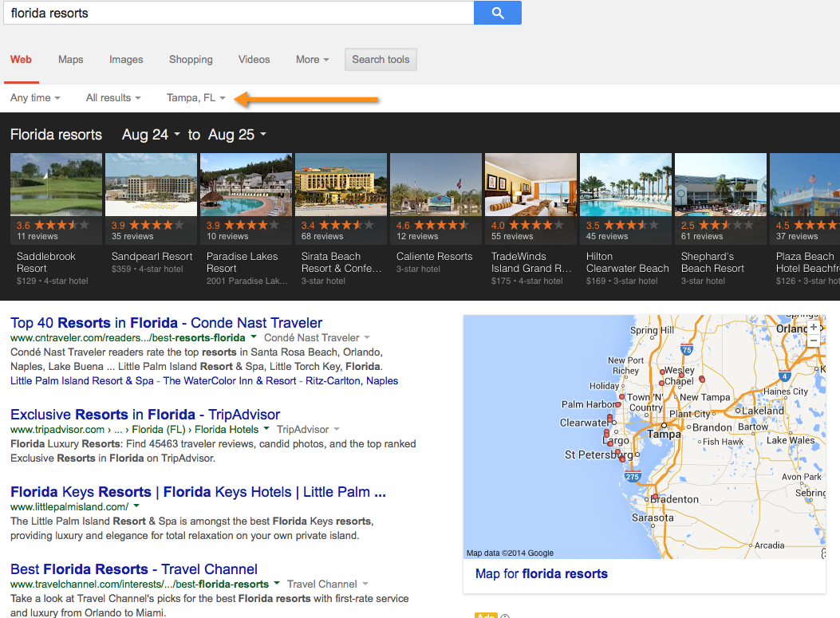Change the Aug 24 check-in date

(x=151, y=135)
